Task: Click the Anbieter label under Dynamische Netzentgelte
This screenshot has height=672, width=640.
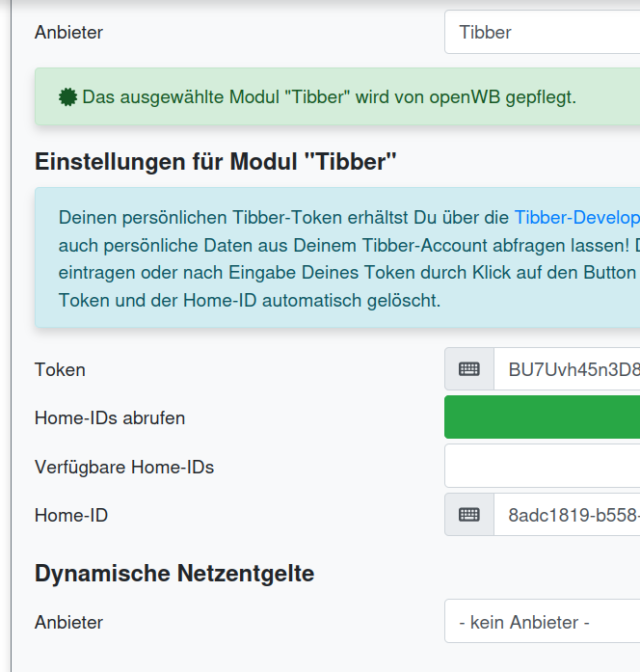Action: (68, 622)
